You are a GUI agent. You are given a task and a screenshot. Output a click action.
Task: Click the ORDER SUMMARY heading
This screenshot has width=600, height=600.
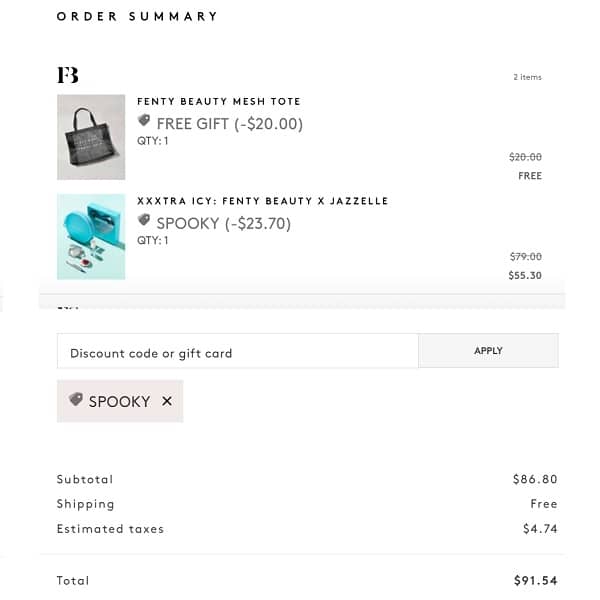pos(137,16)
